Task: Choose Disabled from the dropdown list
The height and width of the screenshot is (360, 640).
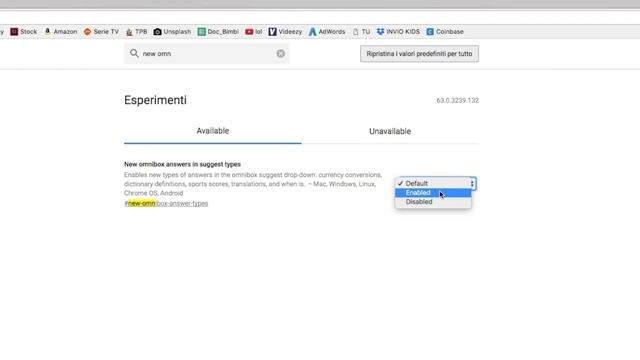Action: point(433,202)
